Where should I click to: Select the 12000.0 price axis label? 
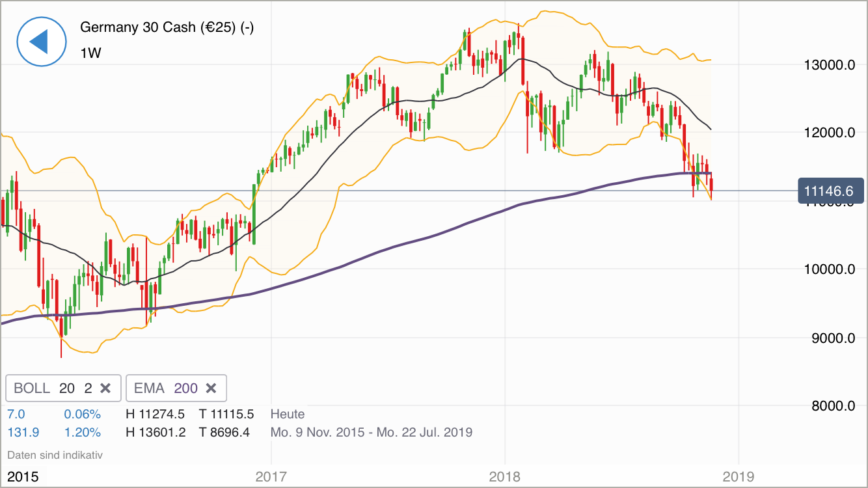point(829,133)
